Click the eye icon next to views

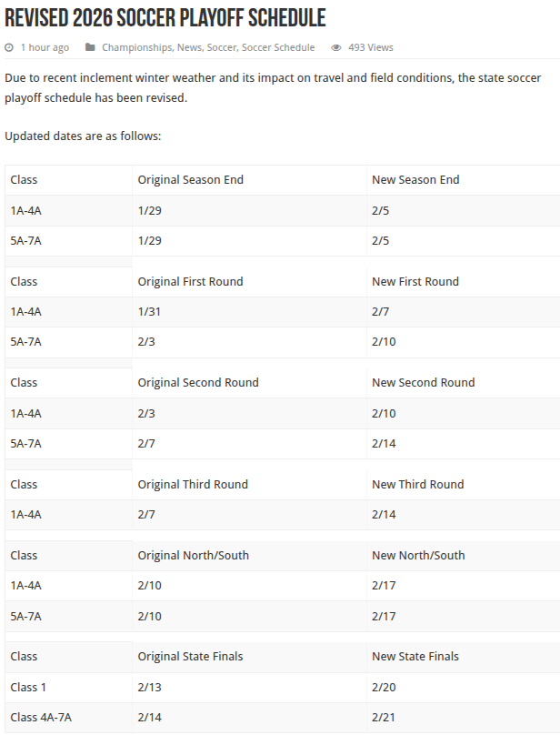coord(336,47)
